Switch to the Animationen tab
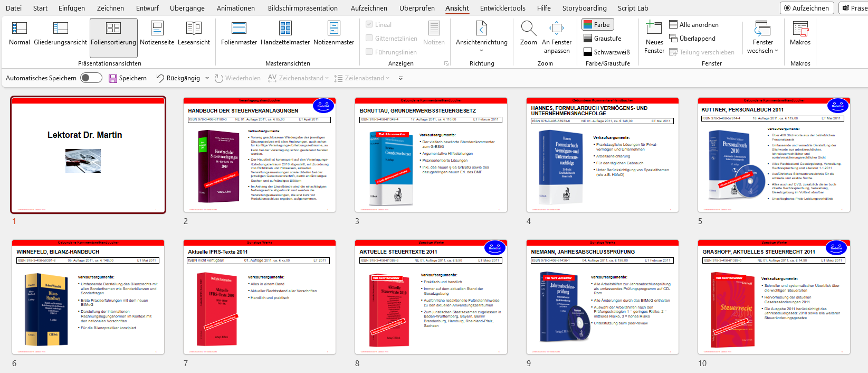The image size is (868, 373). pyautogui.click(x=235, y=8)
